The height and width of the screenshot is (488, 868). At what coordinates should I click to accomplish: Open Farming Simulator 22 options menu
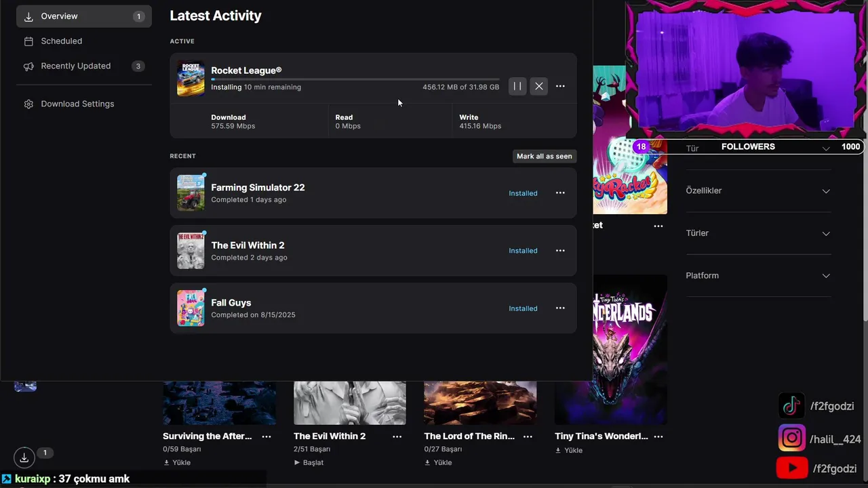click(560, 193)
